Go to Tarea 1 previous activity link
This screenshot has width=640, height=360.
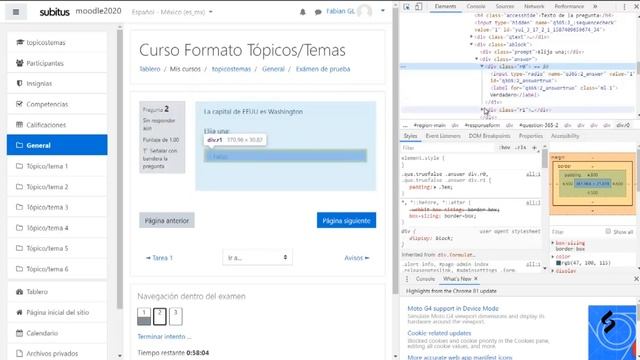tap(159, 258)
